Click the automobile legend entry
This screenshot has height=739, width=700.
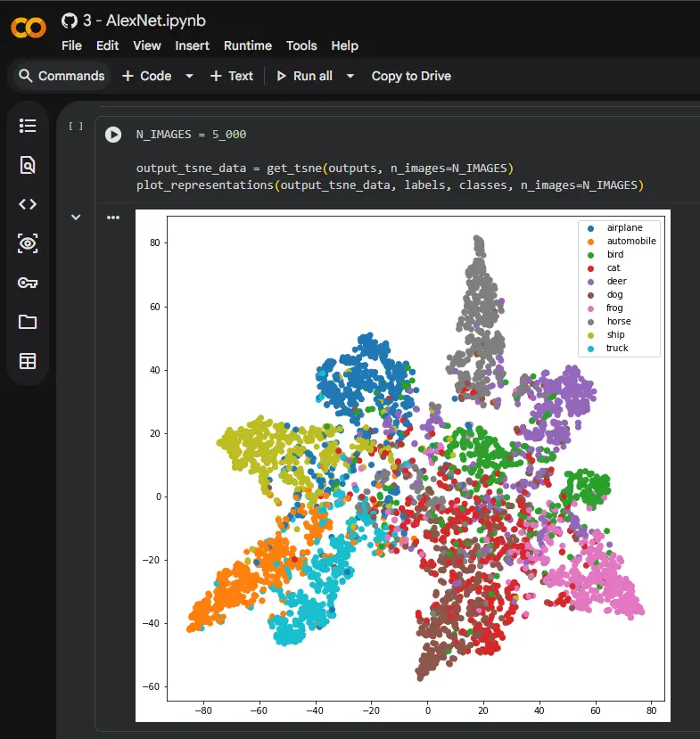(x=622, y=241)
